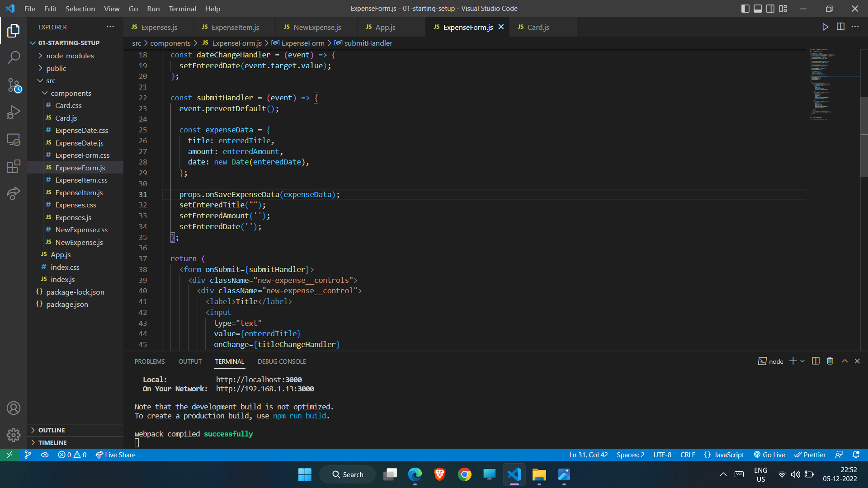Screen dimensions: 868x488
Task: Toggle primary side bar layout button
Action: (x=745, y=9)
